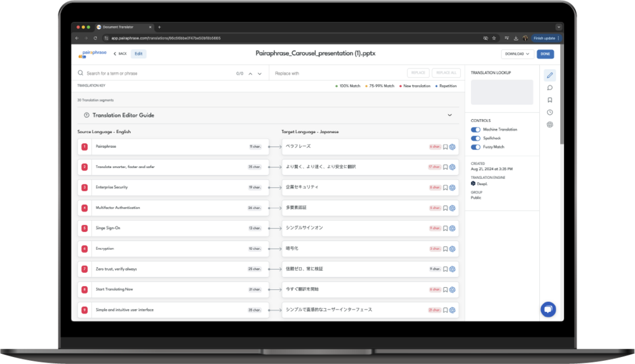This screenshot has height=364, width=635.
Task: Click AI icon on Encryption row
Action: (452, 249)
